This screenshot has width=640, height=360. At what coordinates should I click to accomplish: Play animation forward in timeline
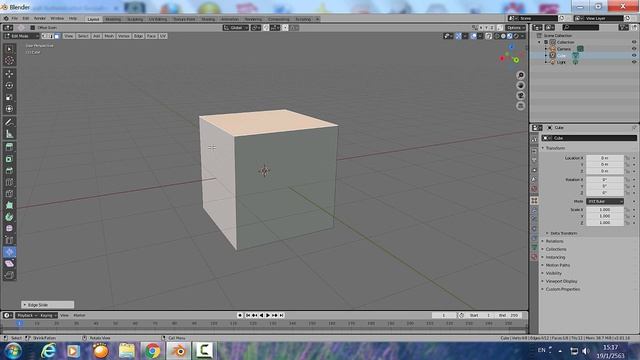(268, 316)
